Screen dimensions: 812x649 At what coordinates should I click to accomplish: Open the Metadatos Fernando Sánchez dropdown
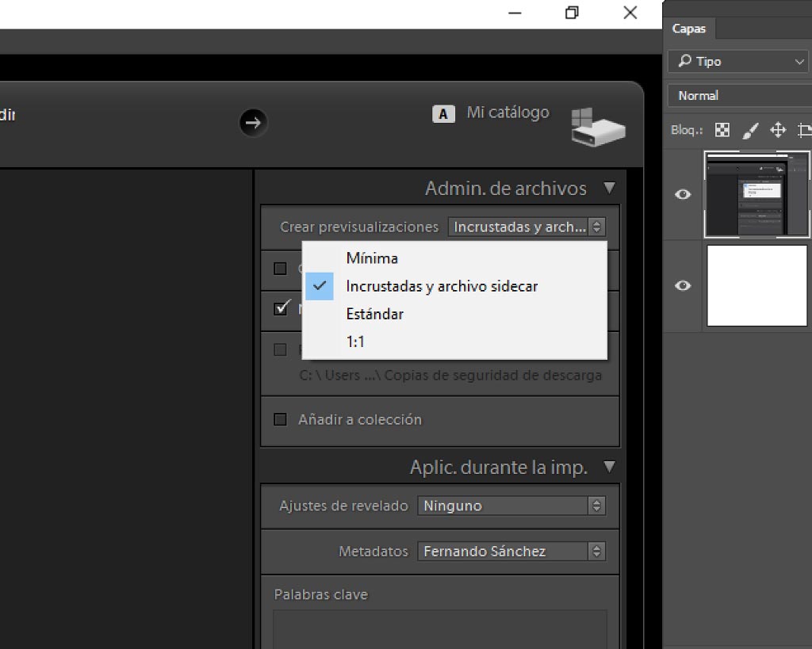511,552
